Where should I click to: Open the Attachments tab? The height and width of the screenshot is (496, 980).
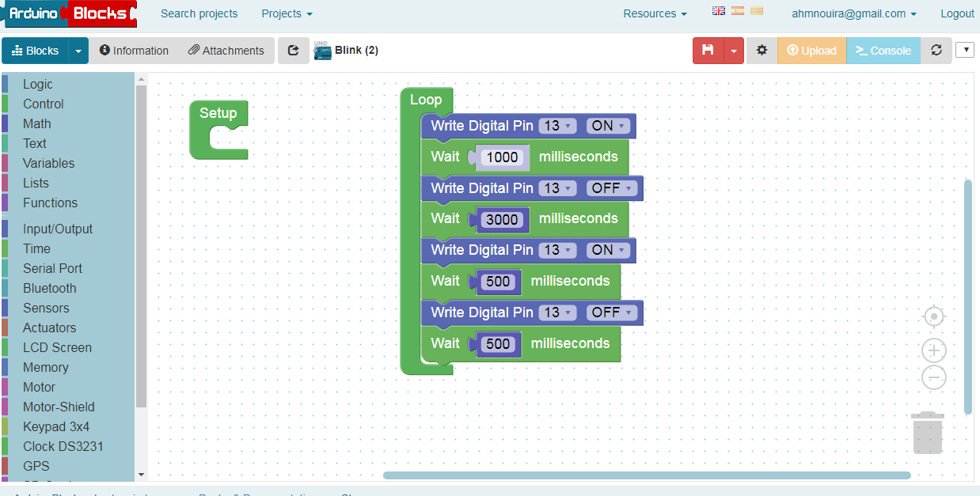[226, 50]
